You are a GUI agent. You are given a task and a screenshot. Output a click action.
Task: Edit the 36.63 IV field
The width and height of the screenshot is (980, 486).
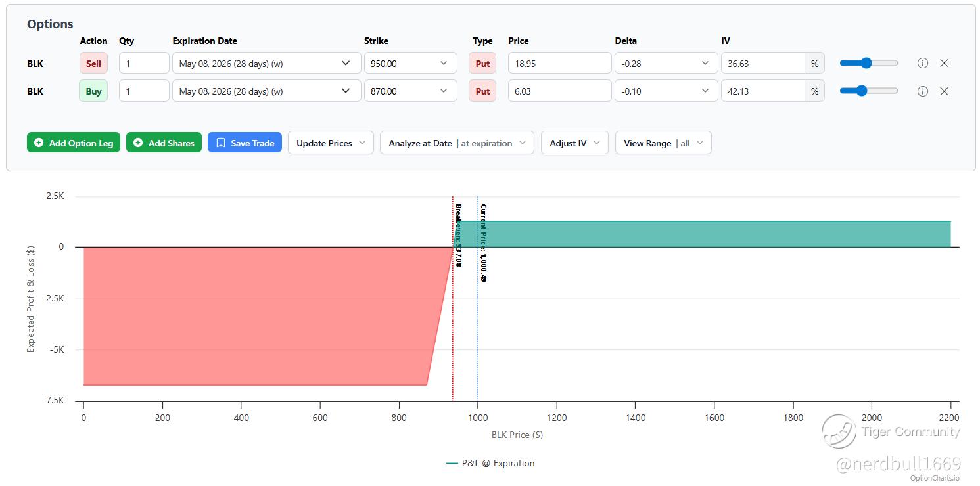coord(763,64)
